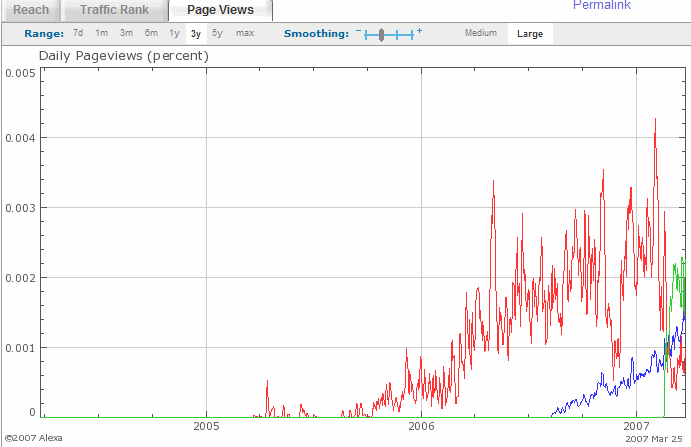
Task: Click the 0.004 y-axis value
Action: click(x=20, y=138)
